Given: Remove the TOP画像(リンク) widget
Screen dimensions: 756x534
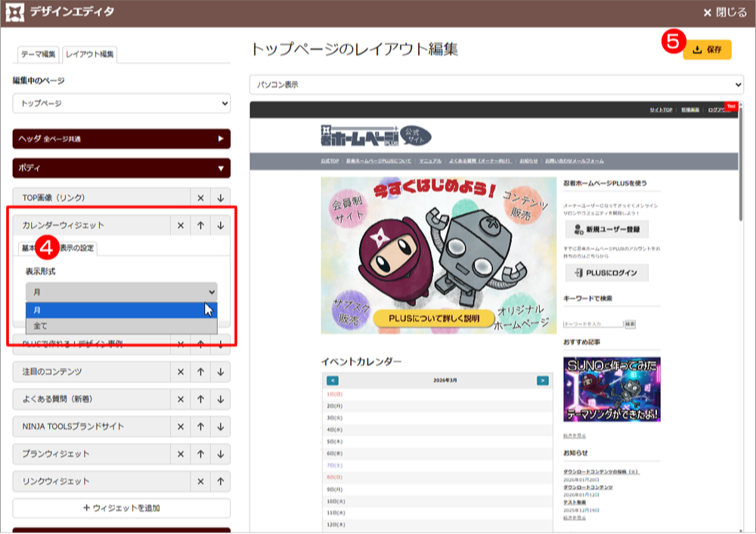Looking at the screenshot, I should coord(200,198).
